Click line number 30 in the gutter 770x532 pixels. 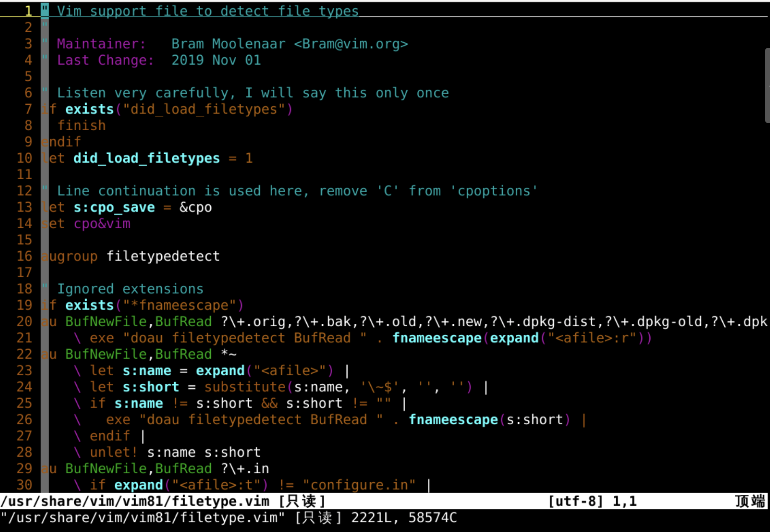point(24,485)
